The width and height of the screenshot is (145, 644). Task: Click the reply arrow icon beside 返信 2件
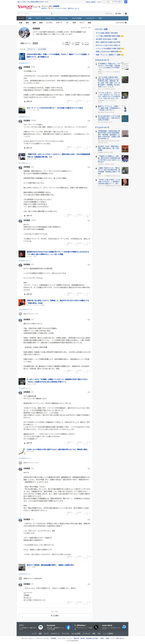[25, 215]
